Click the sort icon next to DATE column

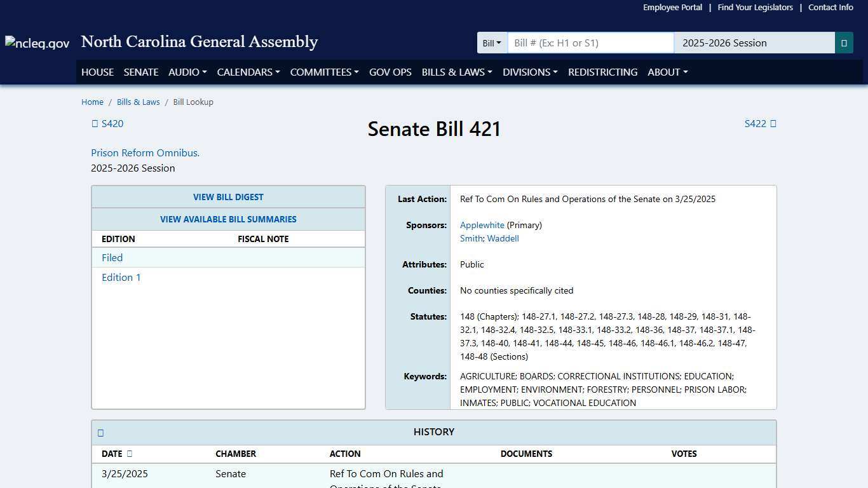pyautogui.click(x=132, y=454)
